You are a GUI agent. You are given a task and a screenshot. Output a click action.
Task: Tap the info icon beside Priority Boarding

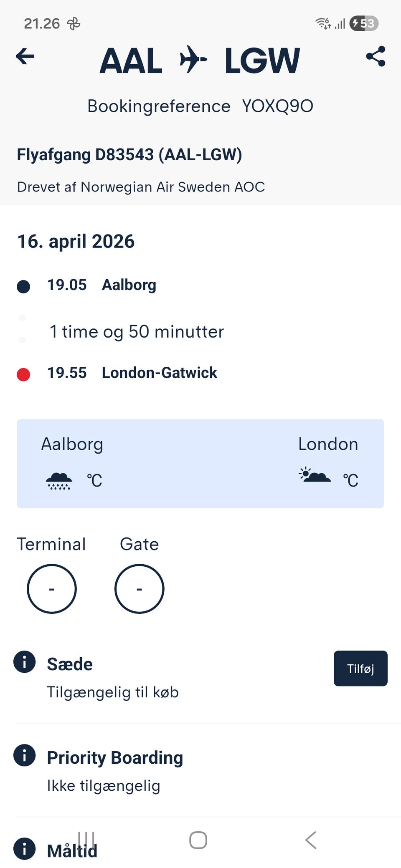coord(25,755)
